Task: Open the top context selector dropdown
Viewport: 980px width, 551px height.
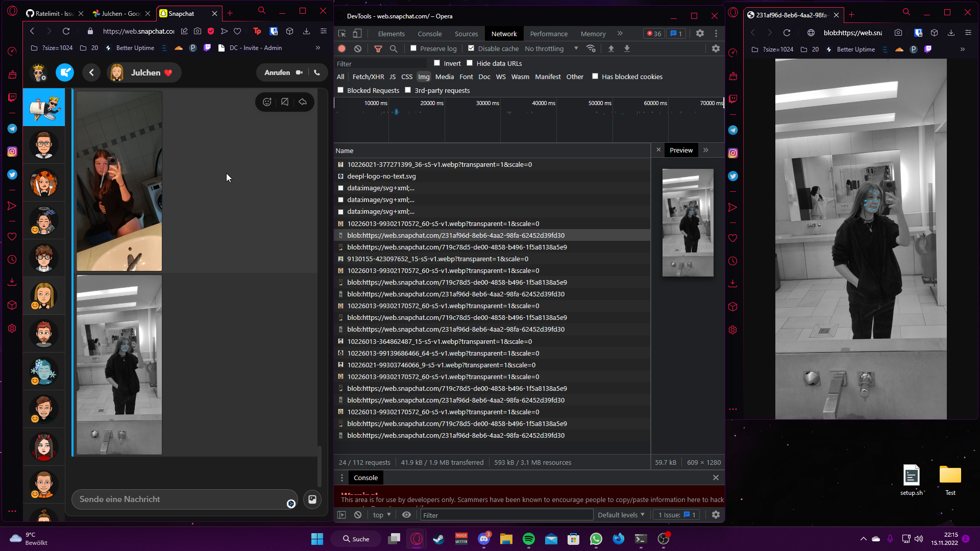Action: (x=381, y=515)
